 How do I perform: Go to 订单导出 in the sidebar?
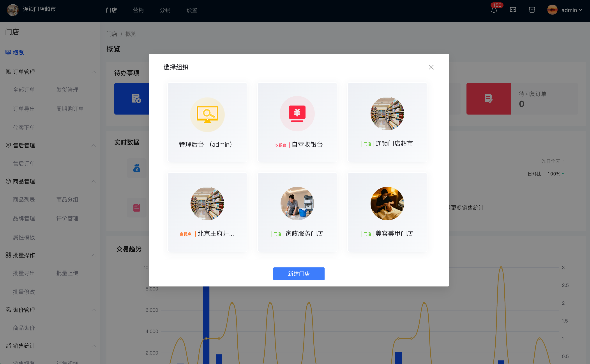pyautogui.click(x=24, y=109)
